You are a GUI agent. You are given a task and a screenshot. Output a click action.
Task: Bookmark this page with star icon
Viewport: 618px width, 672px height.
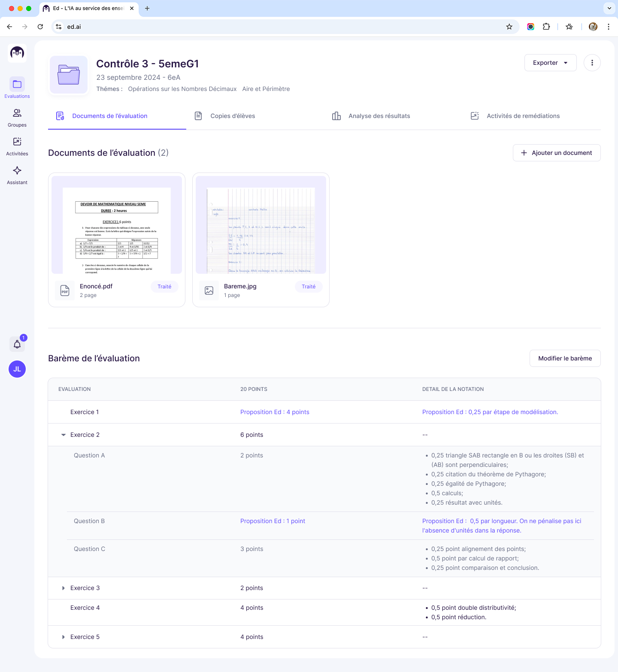pyautogui.click(x=509, y=27)
